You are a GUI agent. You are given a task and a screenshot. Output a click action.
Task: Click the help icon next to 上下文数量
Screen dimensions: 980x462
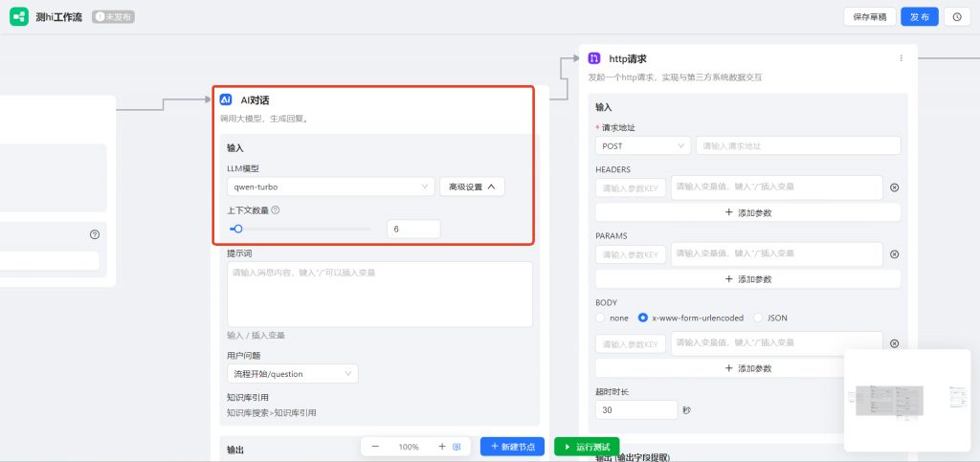[x=276, y=210]
